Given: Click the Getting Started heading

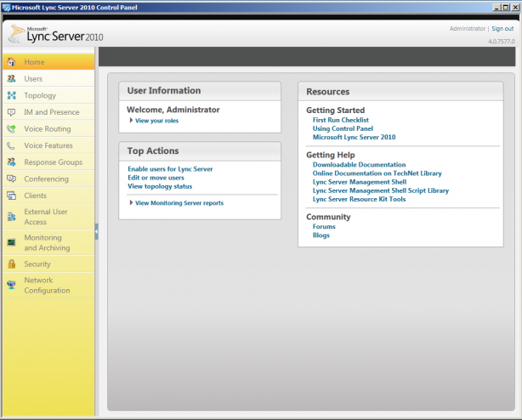Looking at the screenshot, I should click(x=335, y=111).
